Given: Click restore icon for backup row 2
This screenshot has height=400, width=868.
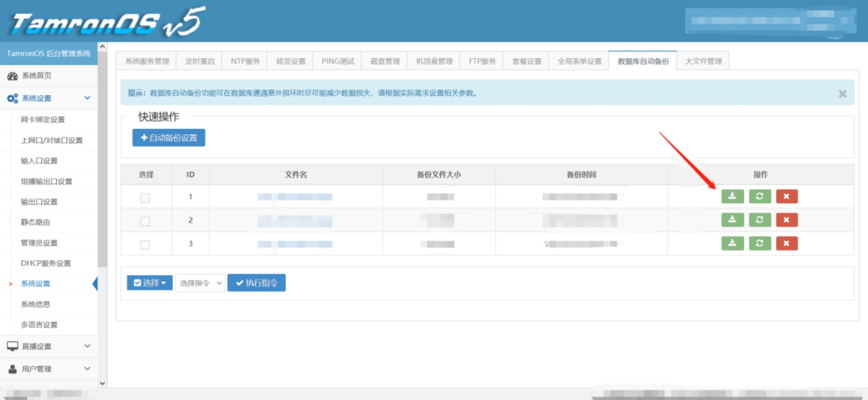Looking at the screenshot, I should [x=759, y=220].
